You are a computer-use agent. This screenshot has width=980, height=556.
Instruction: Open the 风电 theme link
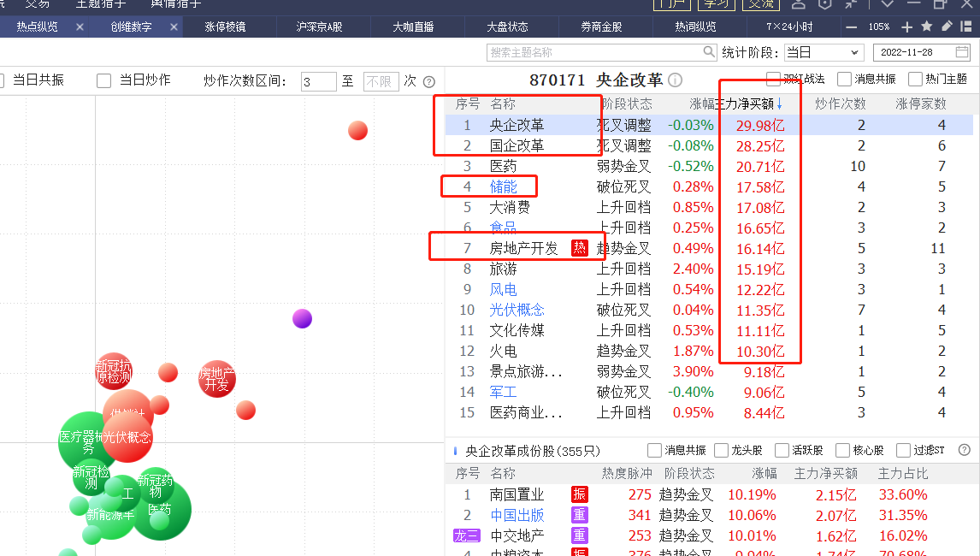click(x=503, y=289)
